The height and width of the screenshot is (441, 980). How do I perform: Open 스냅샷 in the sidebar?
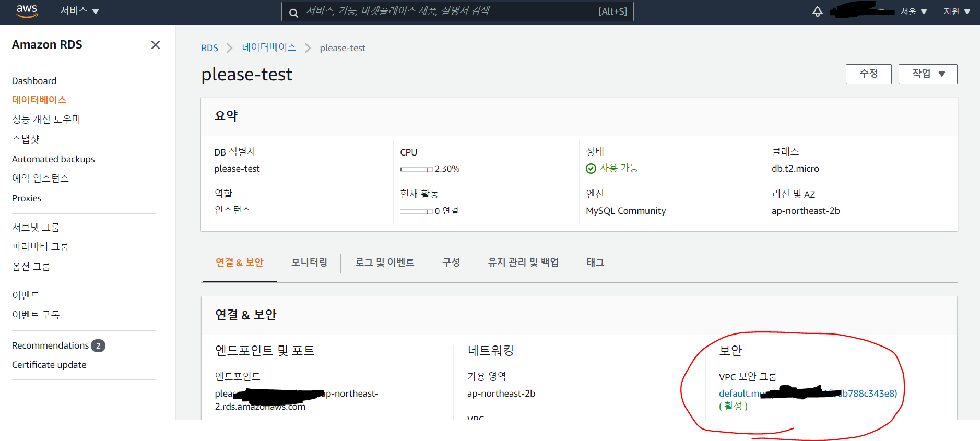tap(26, 139)
